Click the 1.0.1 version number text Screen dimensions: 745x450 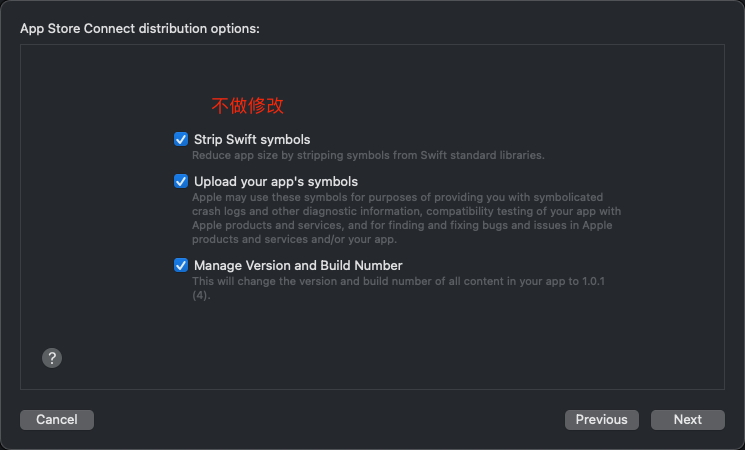pyautogui.click(x=593, y=281)
